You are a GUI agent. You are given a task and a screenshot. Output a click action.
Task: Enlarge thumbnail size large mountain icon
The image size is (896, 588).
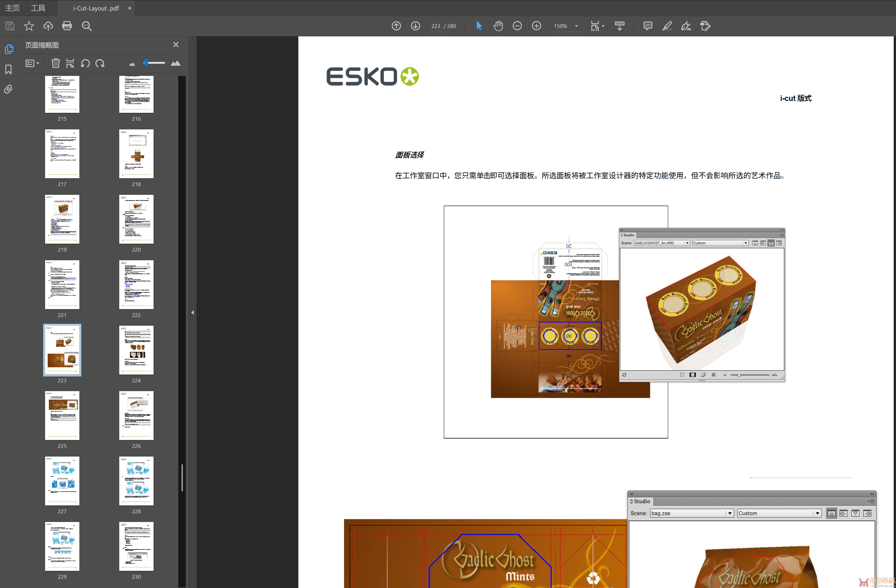[x=175, y=63]
